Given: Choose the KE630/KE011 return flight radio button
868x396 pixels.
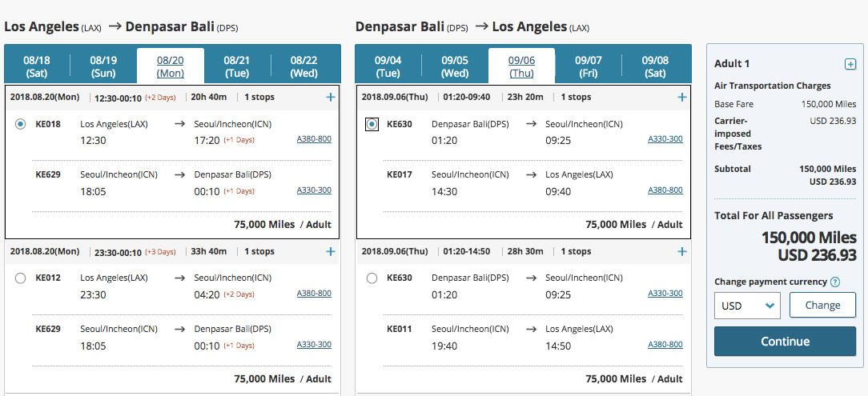Looking at the screenshot, I should (x=372, y=278).
